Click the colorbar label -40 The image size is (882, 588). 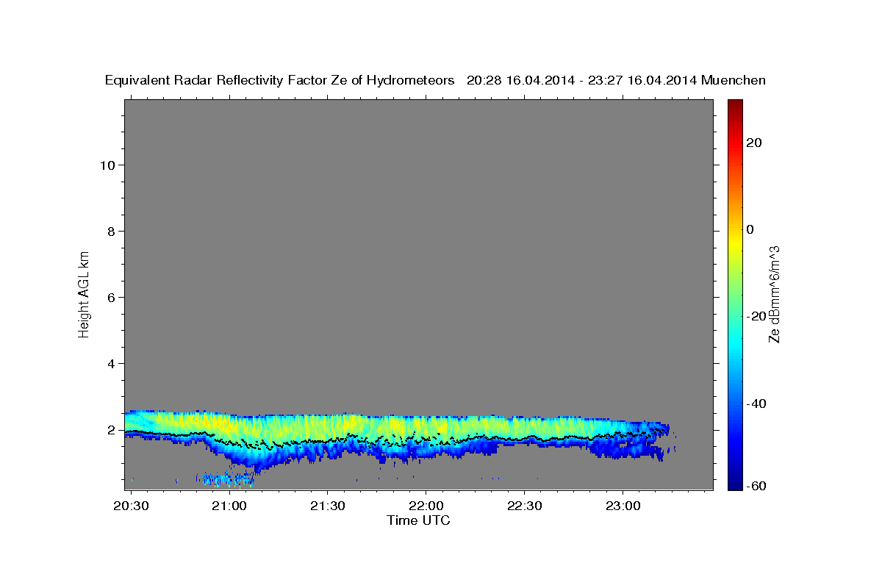tap(756, 404)
